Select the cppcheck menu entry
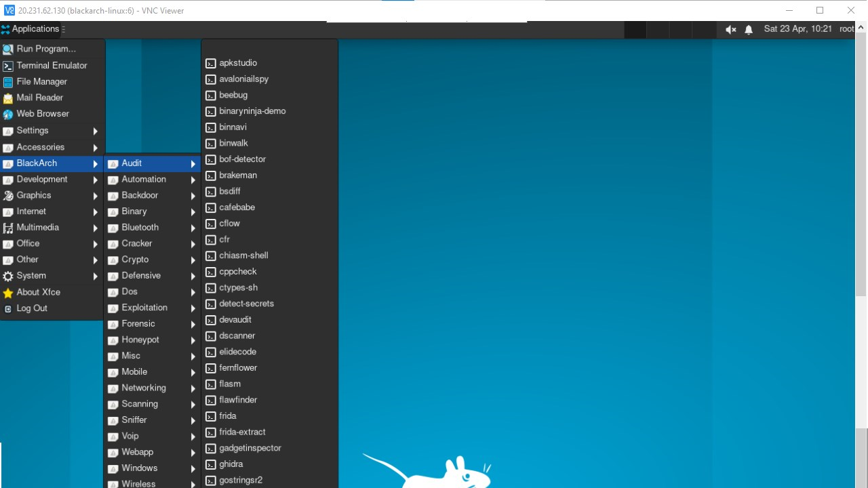868x488 pixels. (237, 272)
